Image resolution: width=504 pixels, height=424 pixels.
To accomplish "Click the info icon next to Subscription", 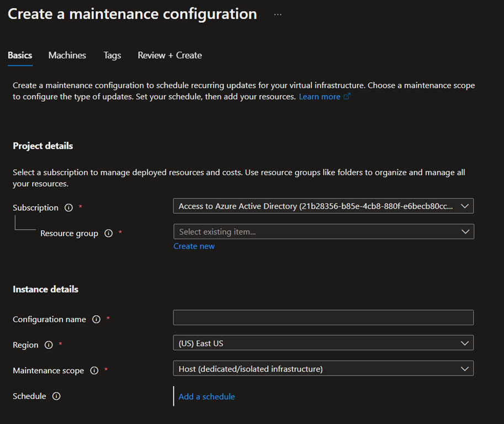I will coord(68,208).
